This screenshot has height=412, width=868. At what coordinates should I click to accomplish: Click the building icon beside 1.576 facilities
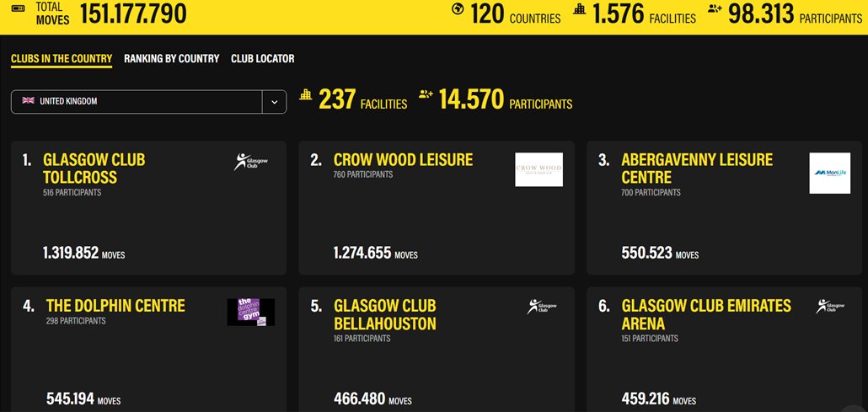coord(579,8)
